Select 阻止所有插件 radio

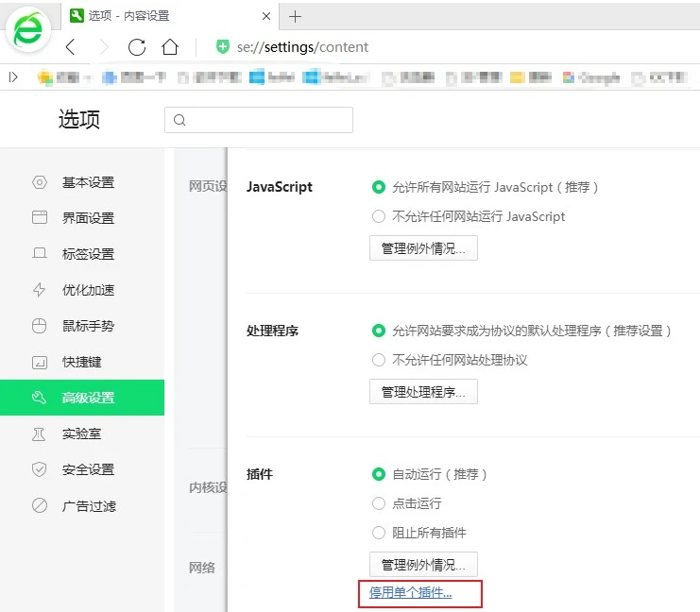pos(379,533)
